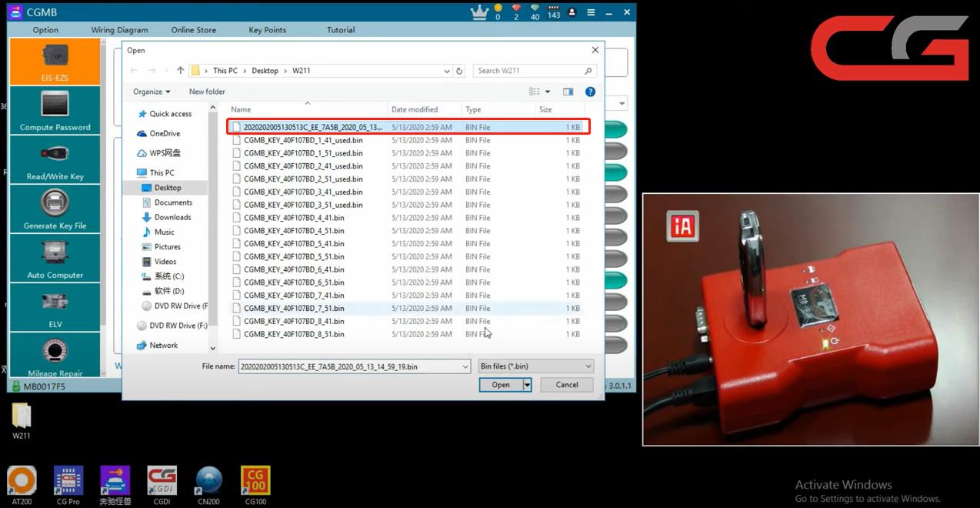Select CGMB_KEY_40F107BD_7_51.bin file
The width and height of the screenshot is (980, 508).
click(x=294, y=308)
